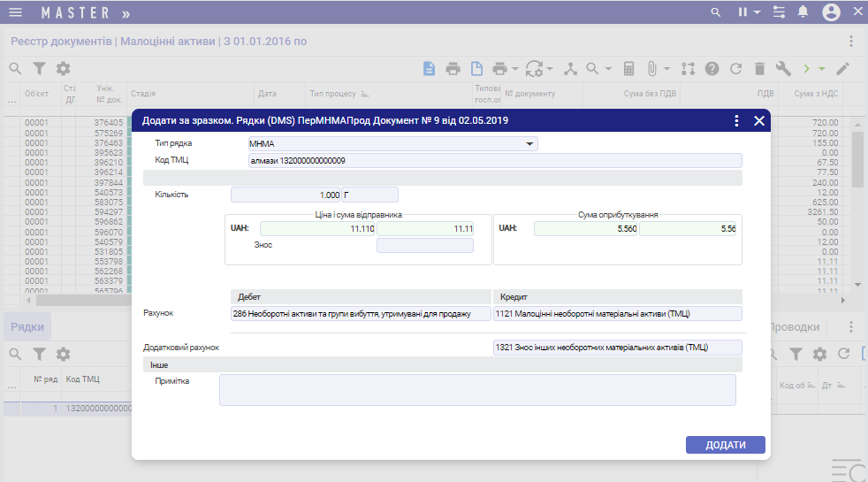Open the hamburger menu next to MASTER
The image size is (868, 482).
point(16,12)
